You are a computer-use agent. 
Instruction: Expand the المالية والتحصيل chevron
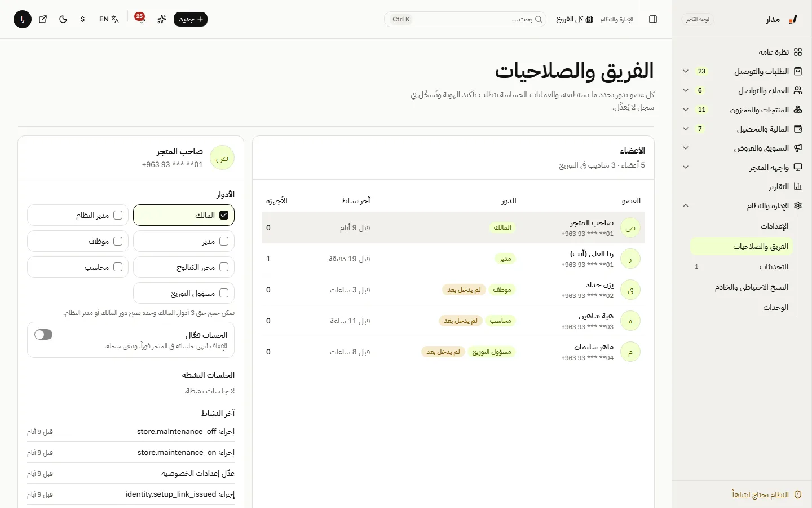[x=686, y=129]
